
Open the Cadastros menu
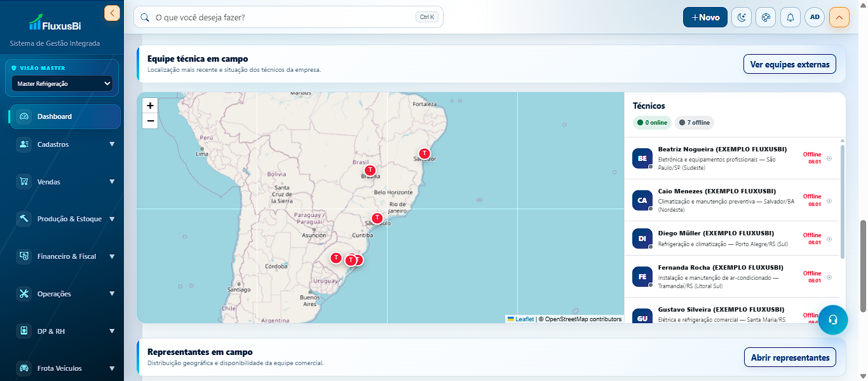(x=65, y=144)
